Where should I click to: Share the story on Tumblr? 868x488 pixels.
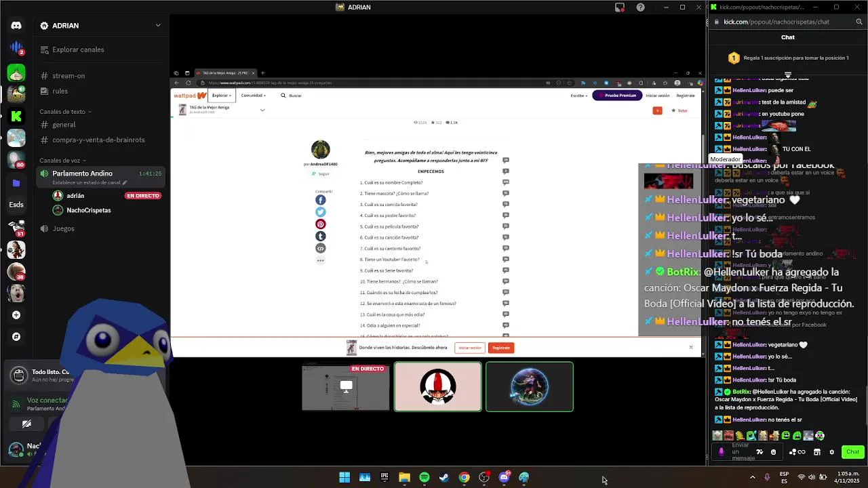(x=321, y=237)
